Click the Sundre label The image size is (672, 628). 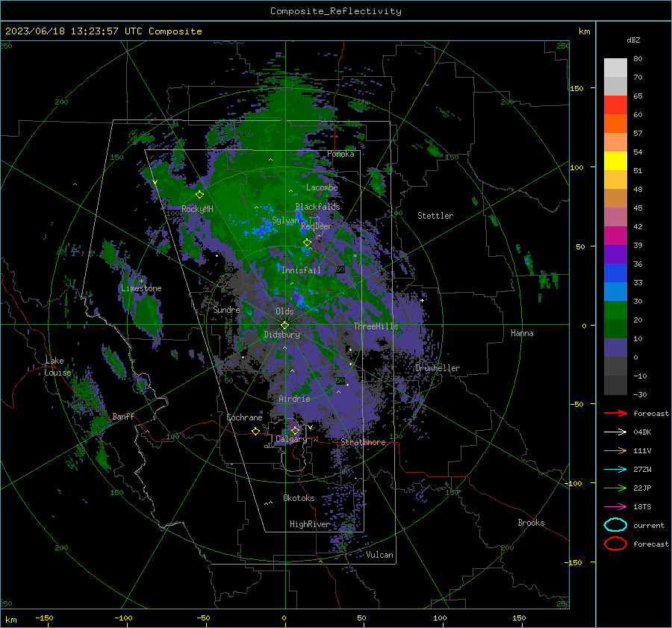pos(226,310)
